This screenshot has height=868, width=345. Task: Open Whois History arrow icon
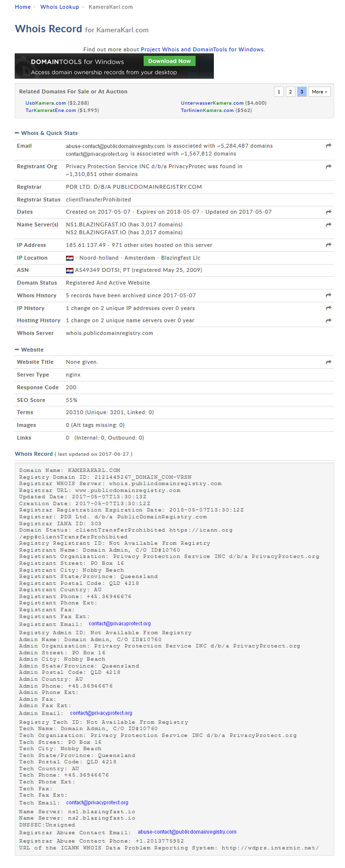tap(328, 295)
